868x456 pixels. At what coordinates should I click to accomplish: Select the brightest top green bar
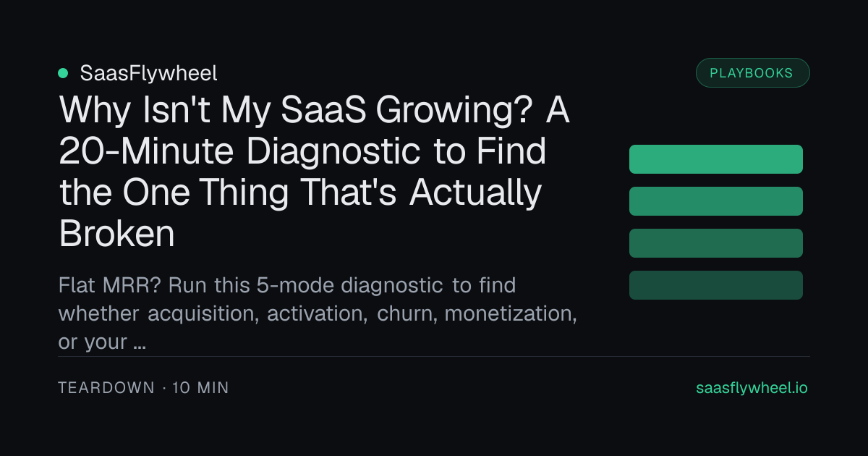coord(716,159)
